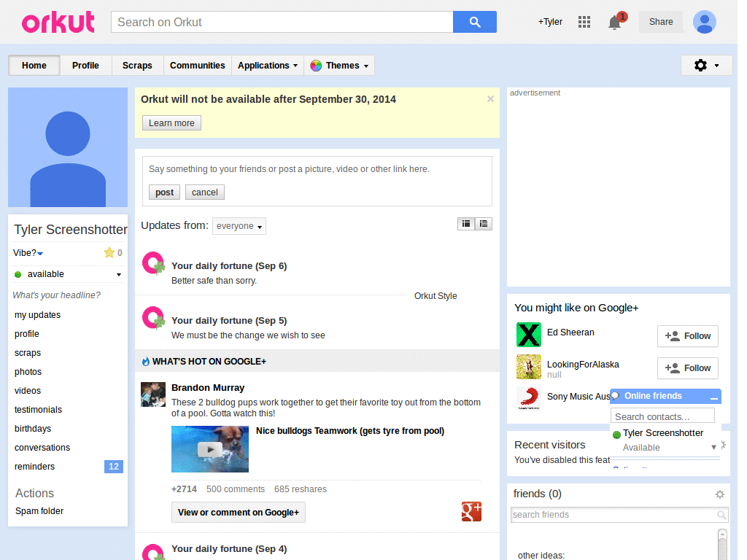Image resolution: width=747 pixels, height=560 pixels.
Task: Follow Ed Sheeran
Action: tap(687, 336)
